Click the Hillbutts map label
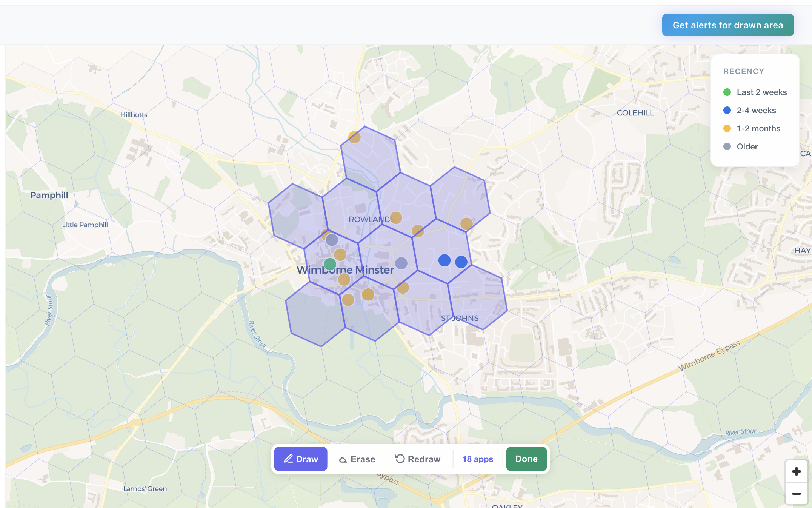Screen dimensions: 812x508 pyautogui.click(x=134, y=115)
